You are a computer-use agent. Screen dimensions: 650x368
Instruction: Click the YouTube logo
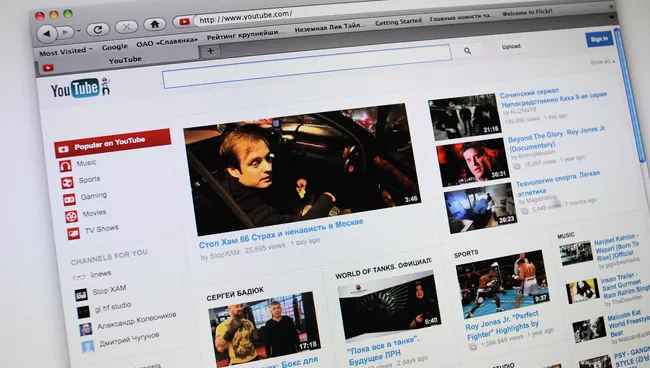[80, 87]
